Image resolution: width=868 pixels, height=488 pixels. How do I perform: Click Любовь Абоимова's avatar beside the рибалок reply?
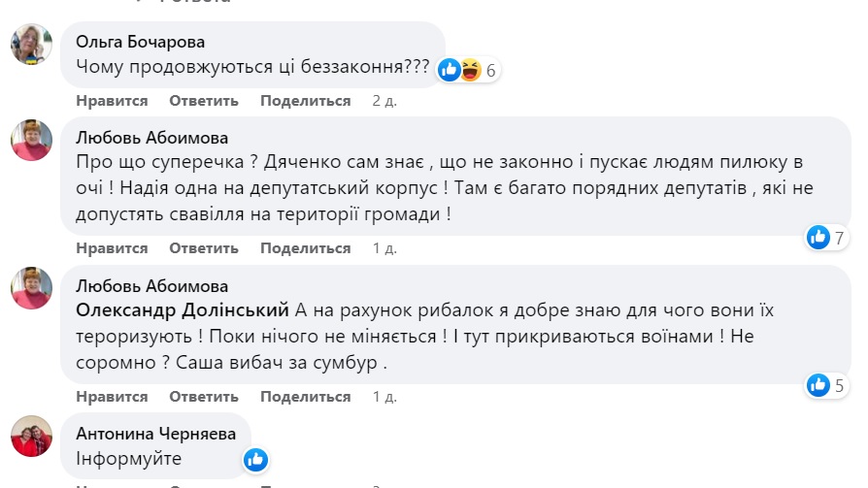coord(31,289)
